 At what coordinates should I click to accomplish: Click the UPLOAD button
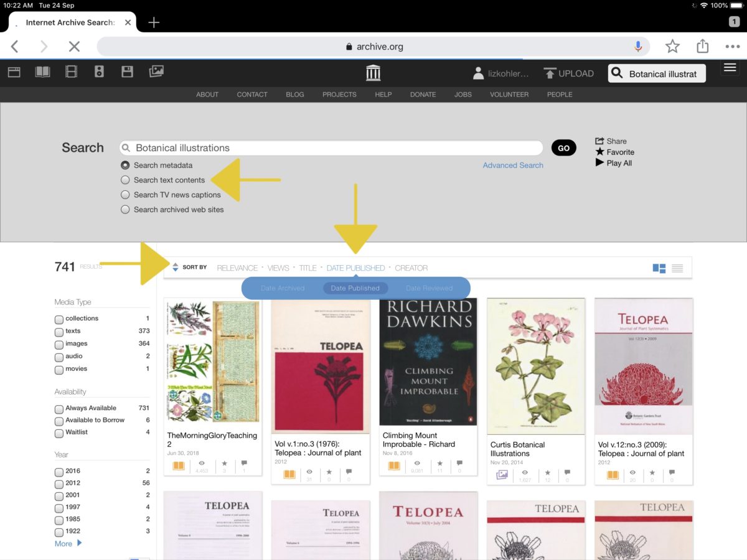pos(569,73)
